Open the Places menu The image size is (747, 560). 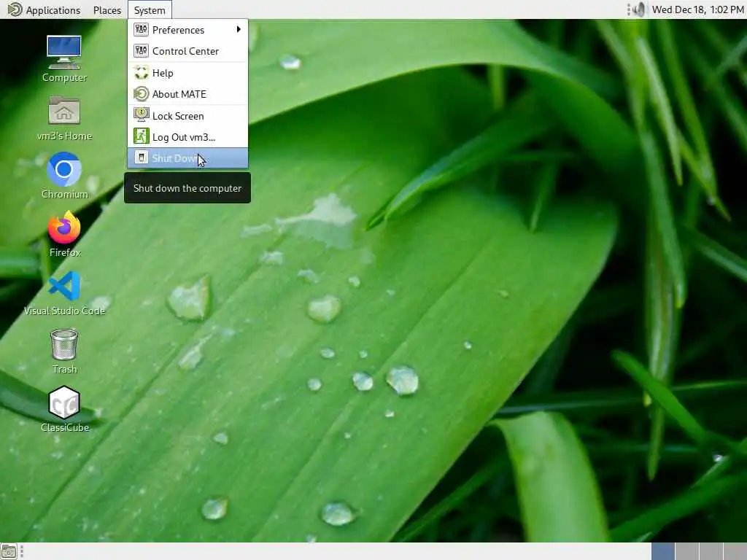107,10
